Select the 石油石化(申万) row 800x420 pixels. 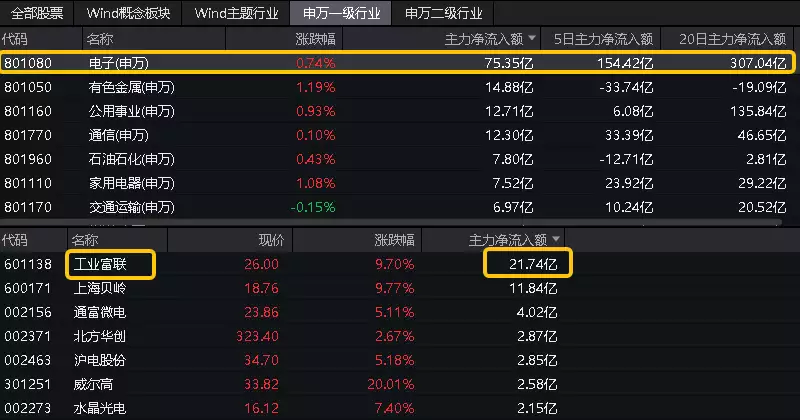click(396, 159)
